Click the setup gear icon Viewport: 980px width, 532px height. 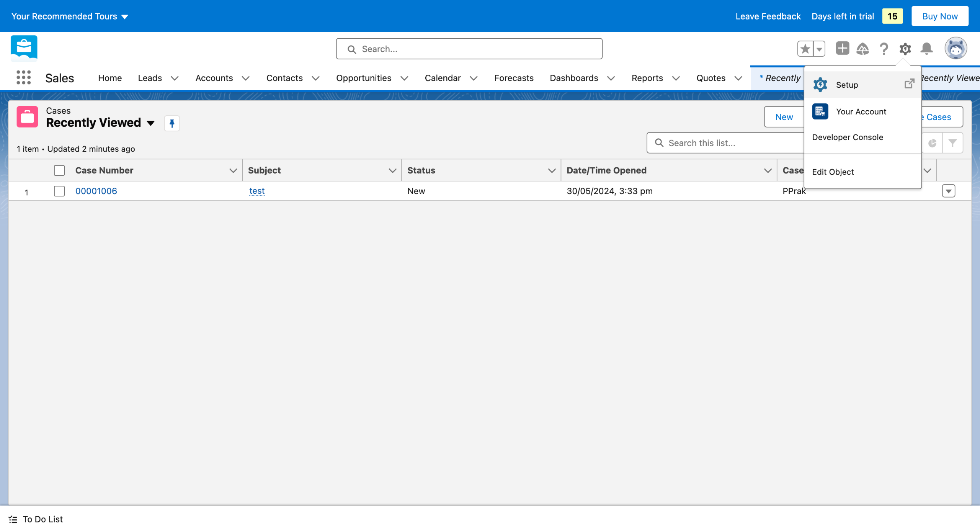tap(905, 49)
